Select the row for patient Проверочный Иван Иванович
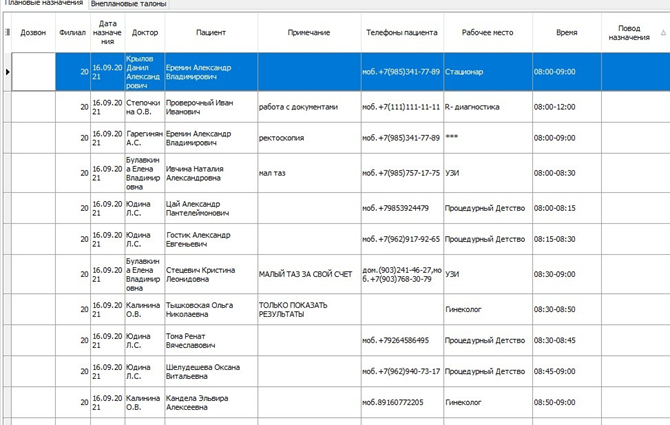This screenshot has height=425, width=670. coord(209,107)
